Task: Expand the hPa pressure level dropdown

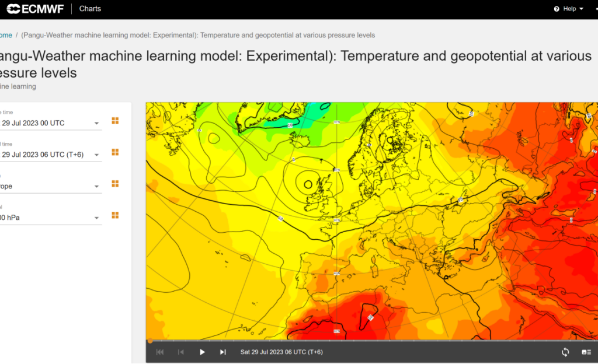Action: click(96, 218)
